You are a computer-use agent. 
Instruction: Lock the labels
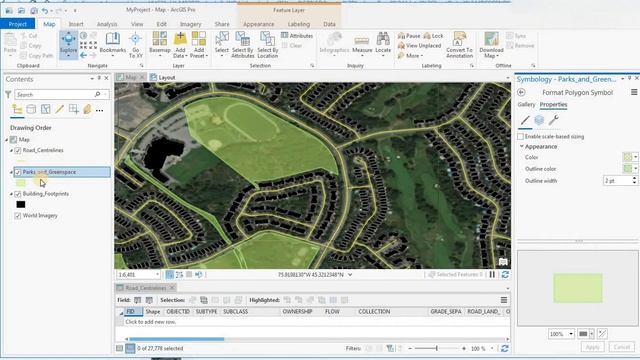coord(433,36)
